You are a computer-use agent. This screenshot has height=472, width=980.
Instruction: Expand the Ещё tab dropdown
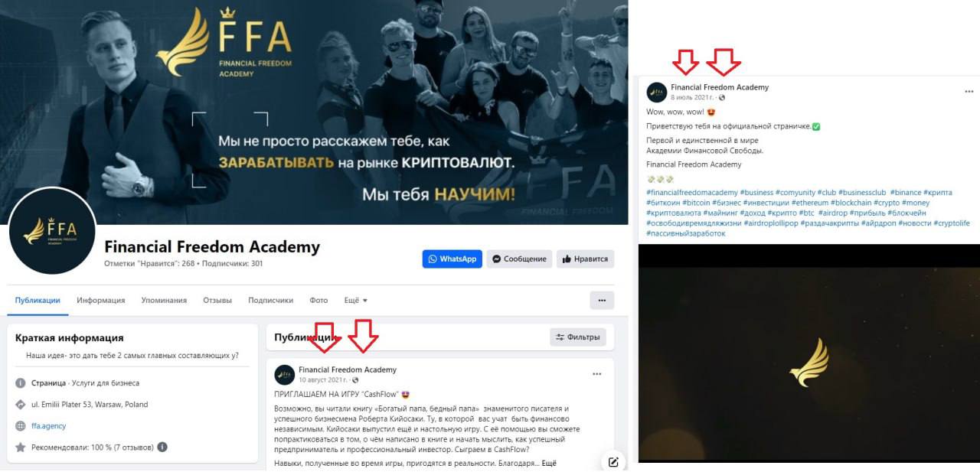click(x=355, y=301)
